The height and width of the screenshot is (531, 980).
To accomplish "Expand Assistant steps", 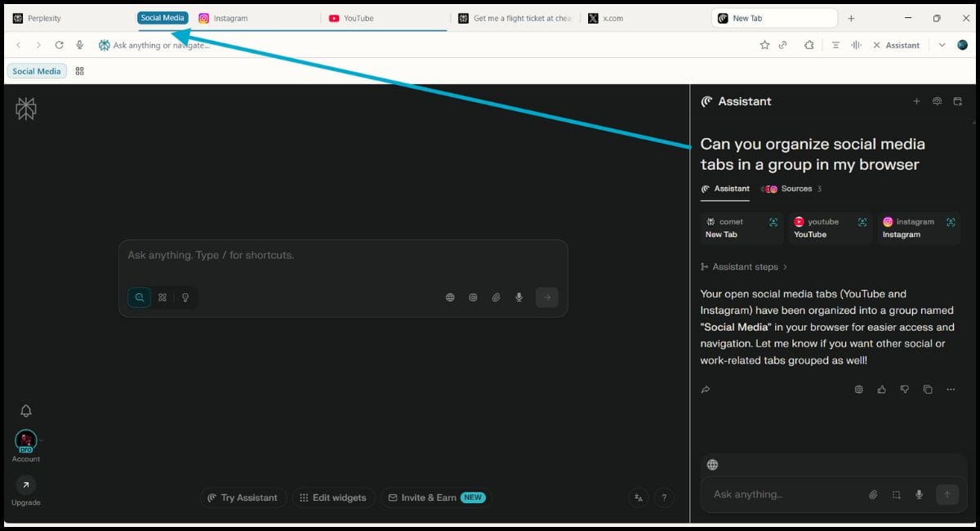I will click(x=744, y=267).
